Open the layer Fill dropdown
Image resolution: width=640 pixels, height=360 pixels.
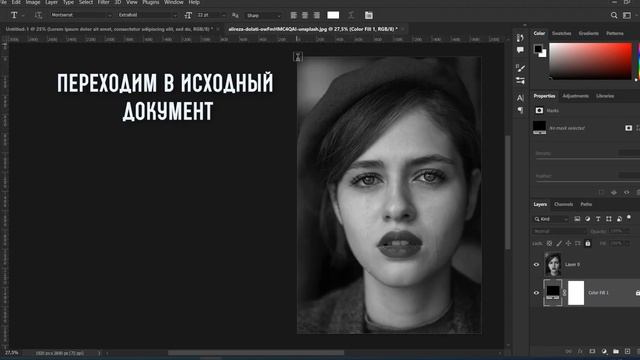[x=621, y=243]
